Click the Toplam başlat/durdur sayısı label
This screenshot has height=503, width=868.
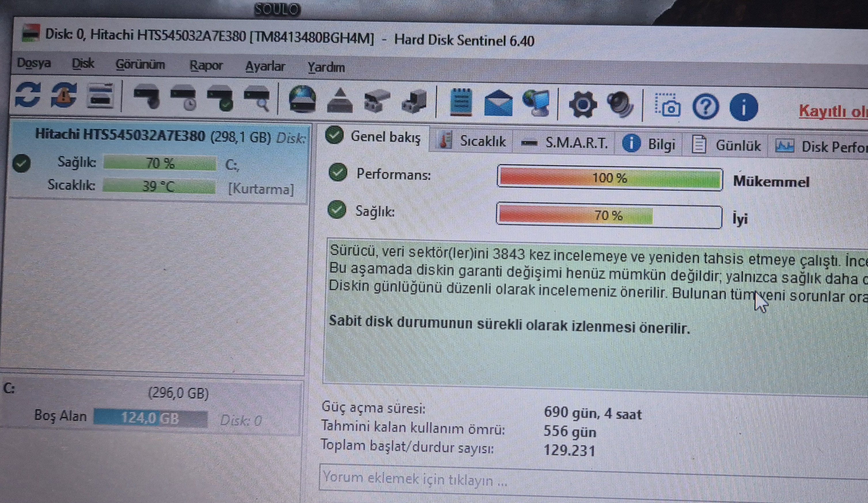click(x=407, y=447)
